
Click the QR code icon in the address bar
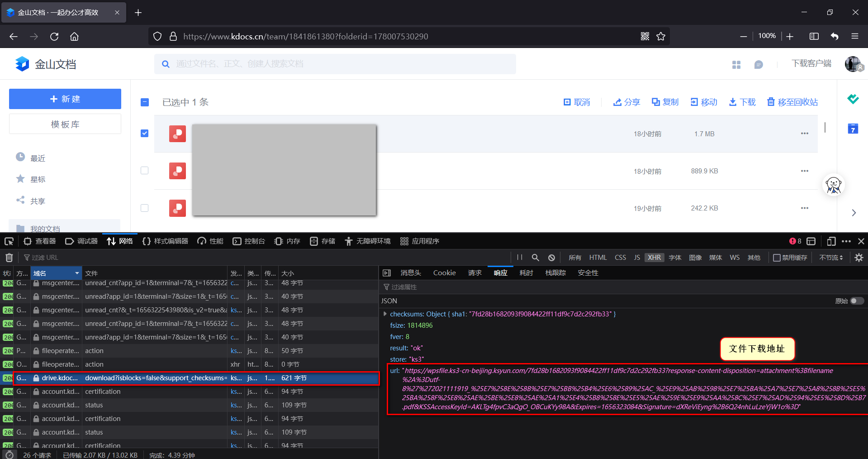pos(645,36)
